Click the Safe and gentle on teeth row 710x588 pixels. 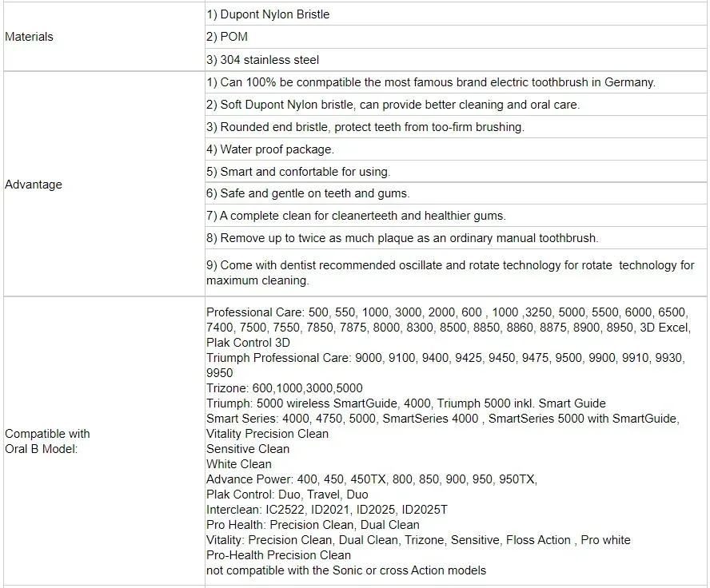coord(308,193)
